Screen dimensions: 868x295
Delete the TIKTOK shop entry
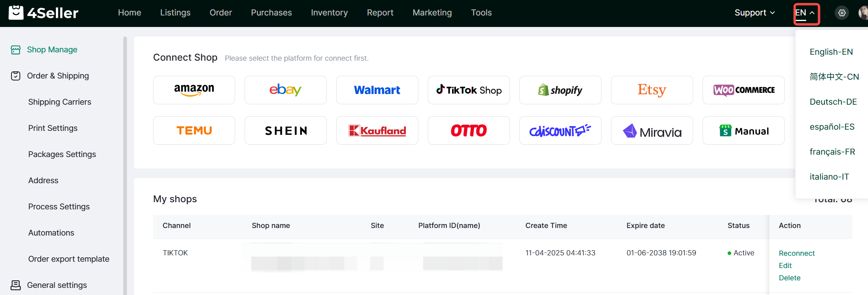pos(789,278)
